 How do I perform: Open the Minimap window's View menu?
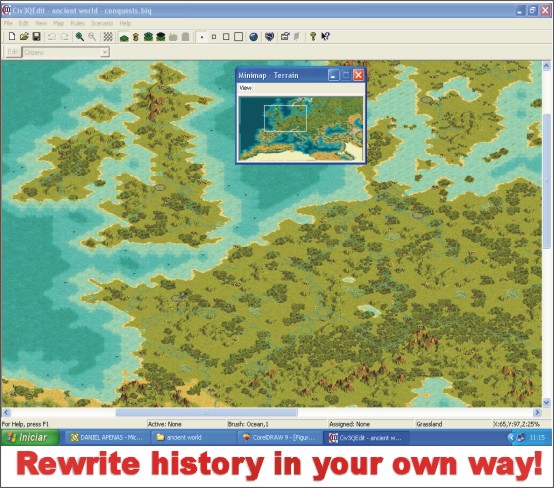click(x=246, y=88)
